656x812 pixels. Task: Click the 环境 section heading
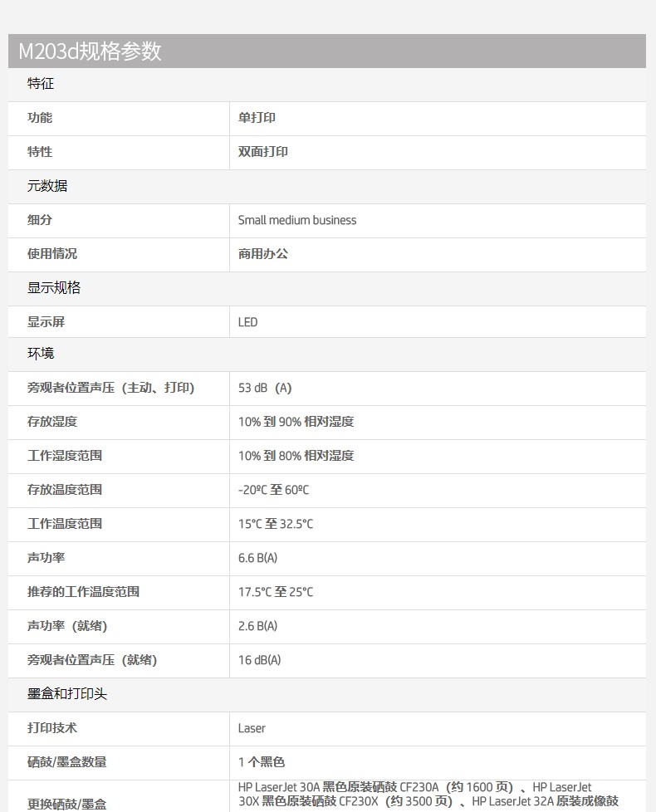click(x=41, y=353)
